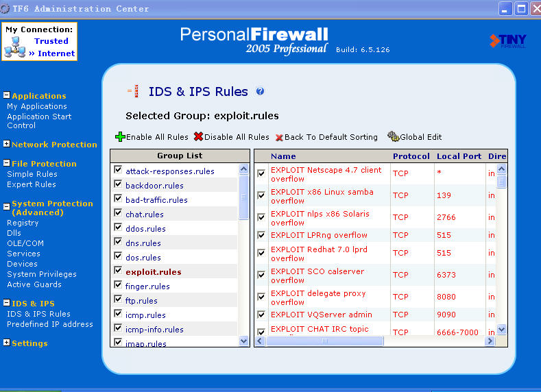
Task: Click the Trusted connection link
Action: click(x=51, y=41)
